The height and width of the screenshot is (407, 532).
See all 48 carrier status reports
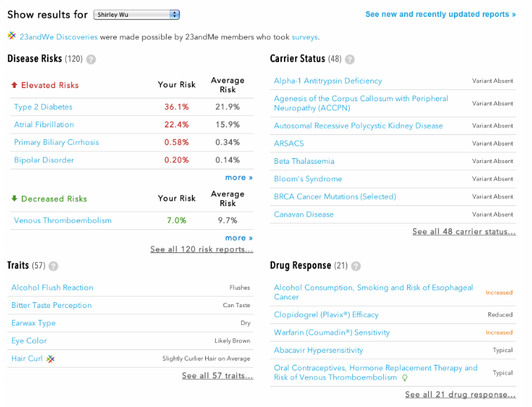[x=464, y=231]
